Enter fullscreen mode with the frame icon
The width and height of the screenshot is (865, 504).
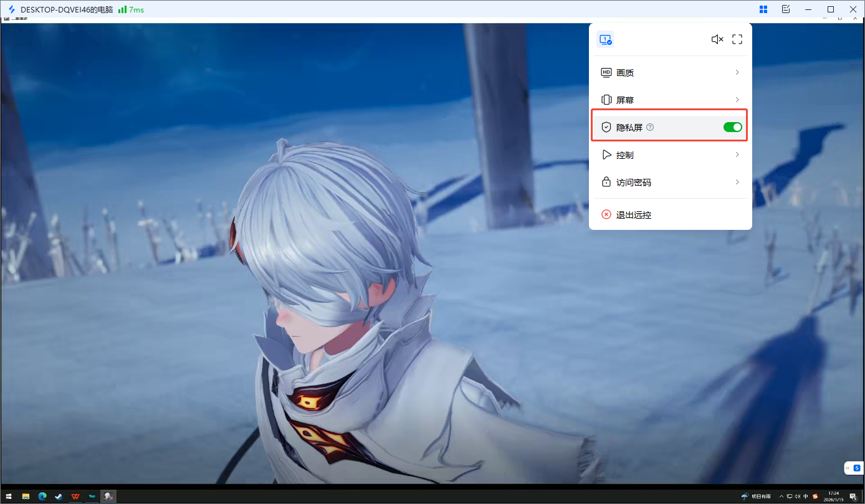click(737, 39)
